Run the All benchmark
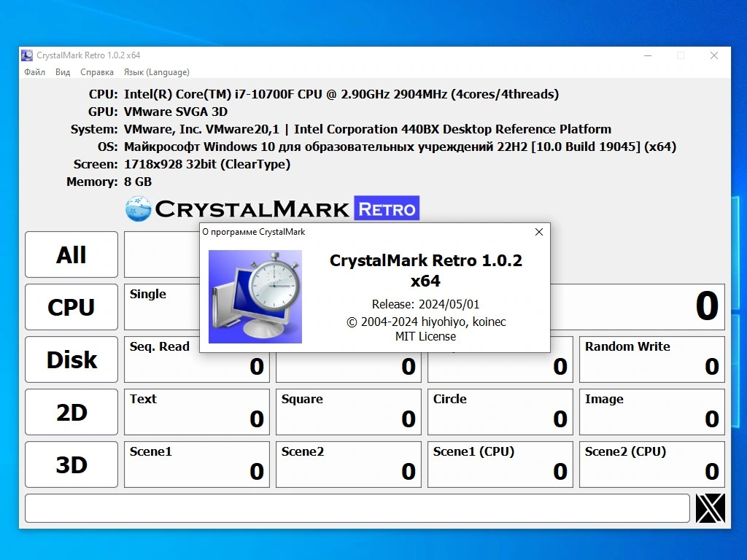Image resolution: width=747 pixels, height=560 pixels. (x=71, y=254)
